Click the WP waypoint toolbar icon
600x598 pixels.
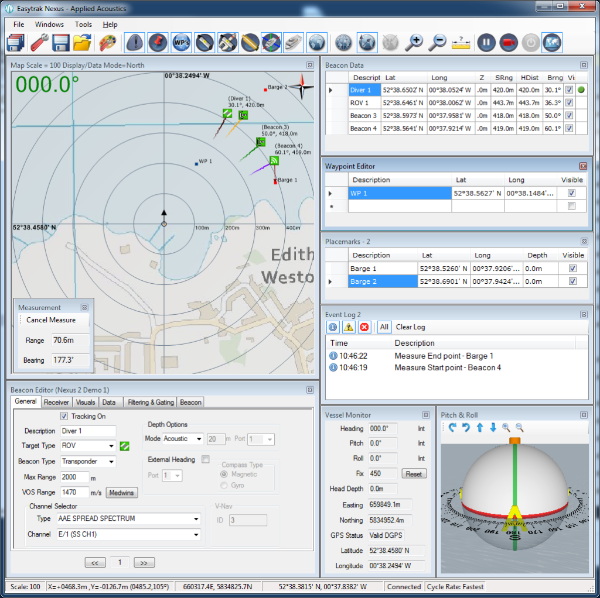tap(181, 43)
